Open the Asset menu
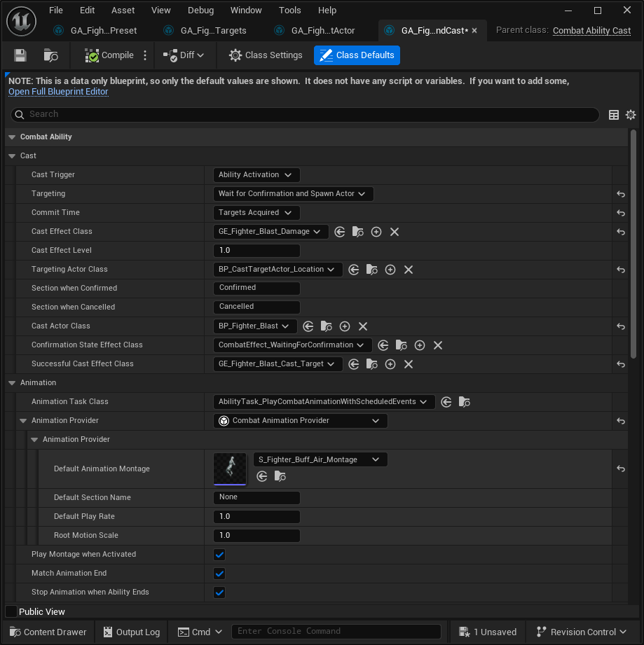The image size is (644, 645). point(123,11)
